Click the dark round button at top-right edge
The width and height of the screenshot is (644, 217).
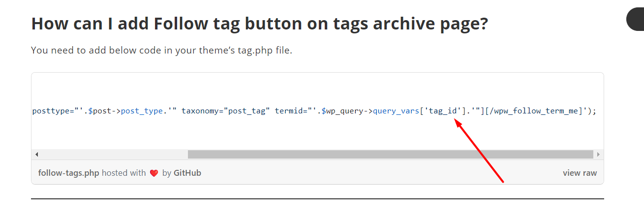pos(635,20)
